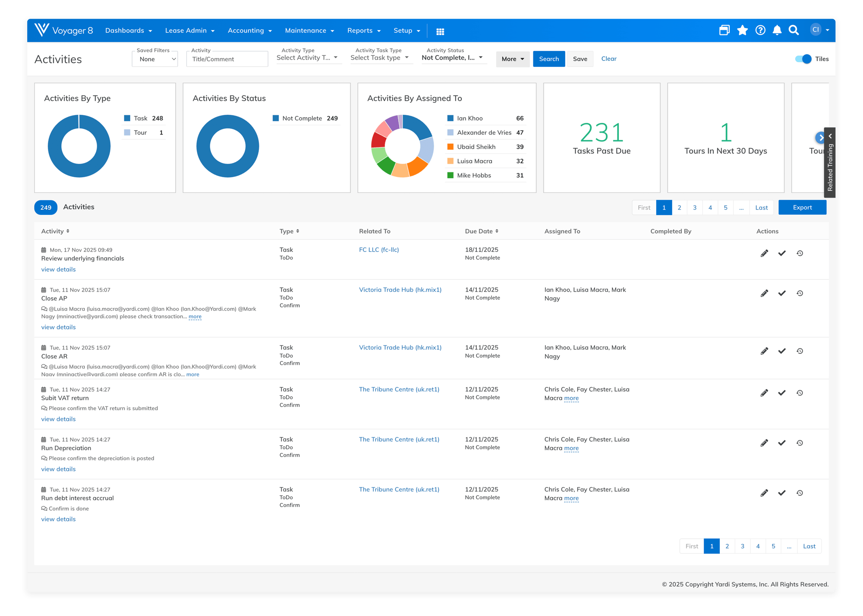Click the blue Search button
The image size is (863, 616).
[548, 59]
